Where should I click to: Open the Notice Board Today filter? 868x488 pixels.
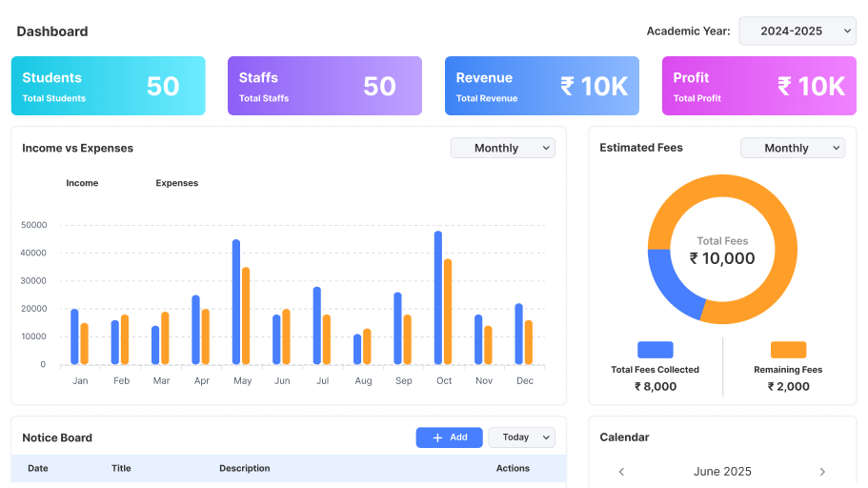pos(521,437)
